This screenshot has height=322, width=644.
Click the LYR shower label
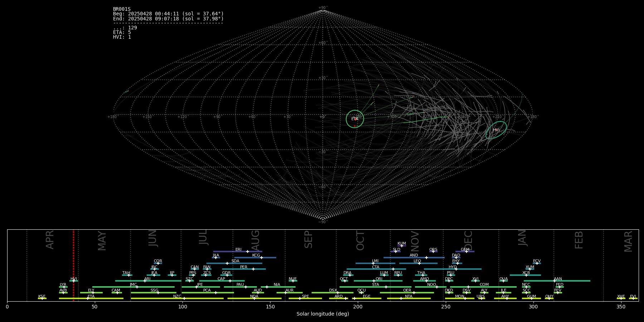click(63, 285)
